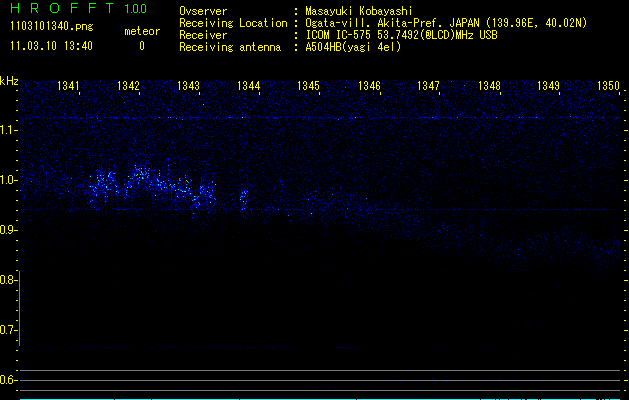Select observer name Masayuki Kobayashi
Screen dimensions: 629x400
coord(359,11)
